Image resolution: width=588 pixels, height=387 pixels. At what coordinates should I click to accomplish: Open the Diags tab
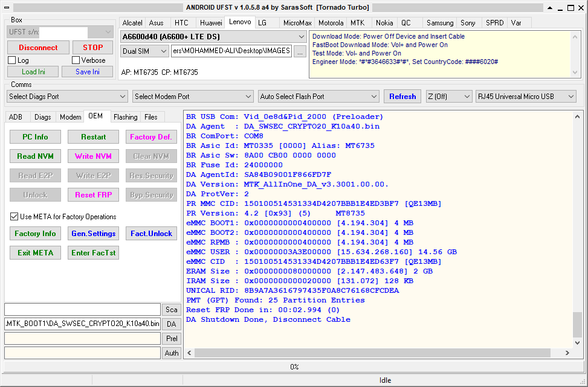tap(43, 117)
